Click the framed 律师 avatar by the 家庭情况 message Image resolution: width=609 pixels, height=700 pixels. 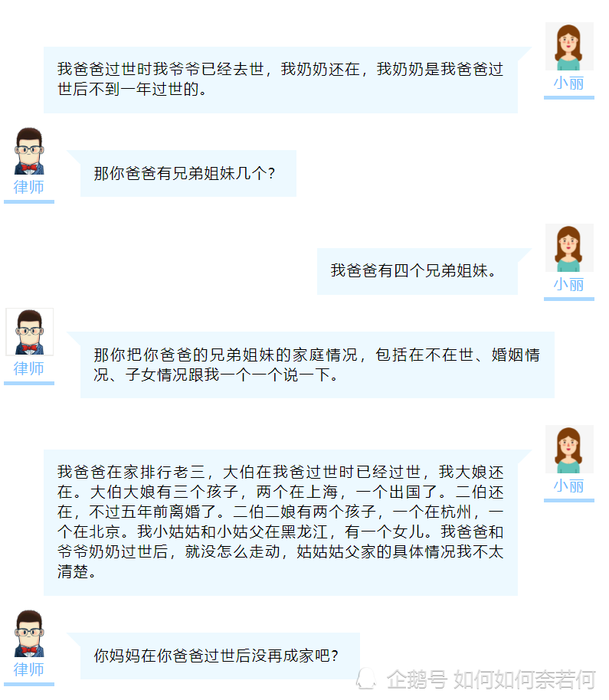29,332
